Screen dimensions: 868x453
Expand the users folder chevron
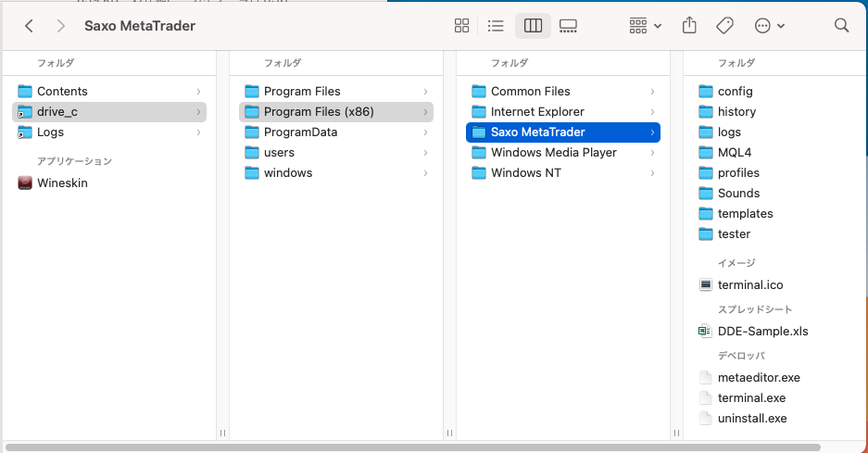pos(425,153)
